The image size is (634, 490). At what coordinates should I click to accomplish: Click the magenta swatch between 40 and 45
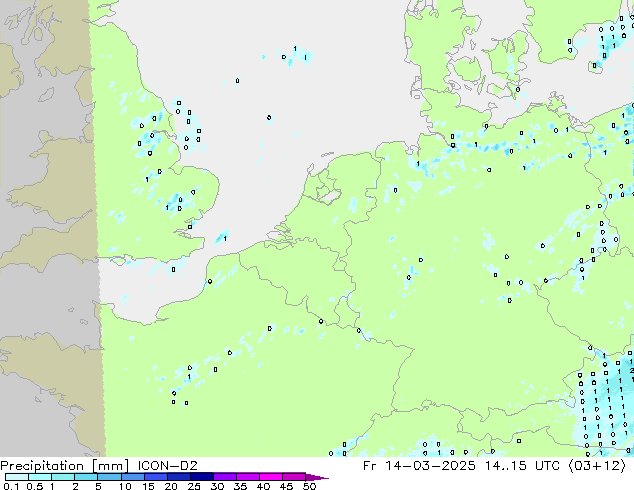pyautogui.click(x=271, y=477)
